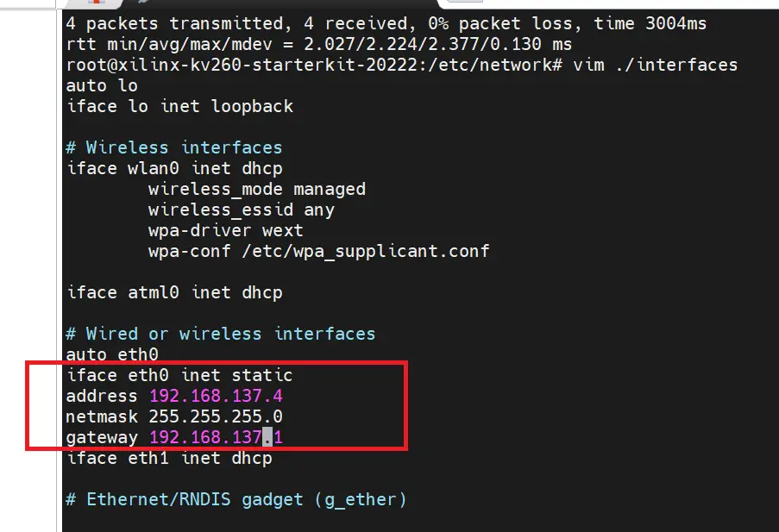The height and width of the screenshot is (532, 779).
Task: Click the 'auto lo' line
Action: point(102,85)
